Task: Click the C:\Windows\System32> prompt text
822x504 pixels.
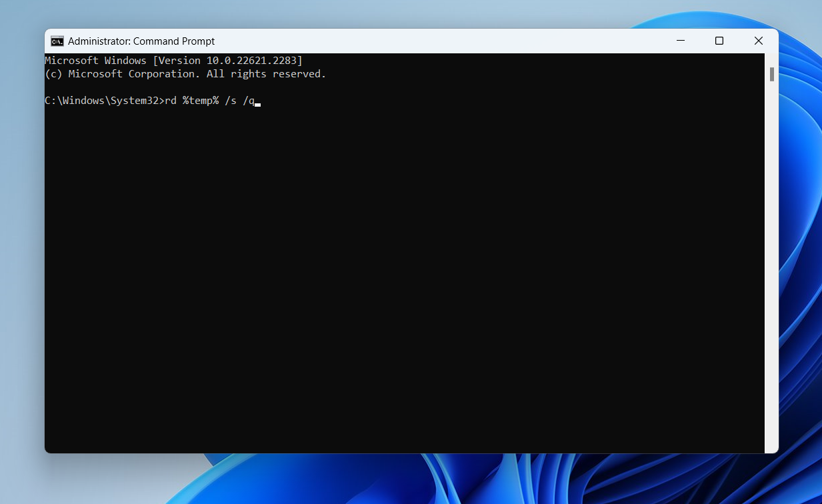Action: pos(103,101)
